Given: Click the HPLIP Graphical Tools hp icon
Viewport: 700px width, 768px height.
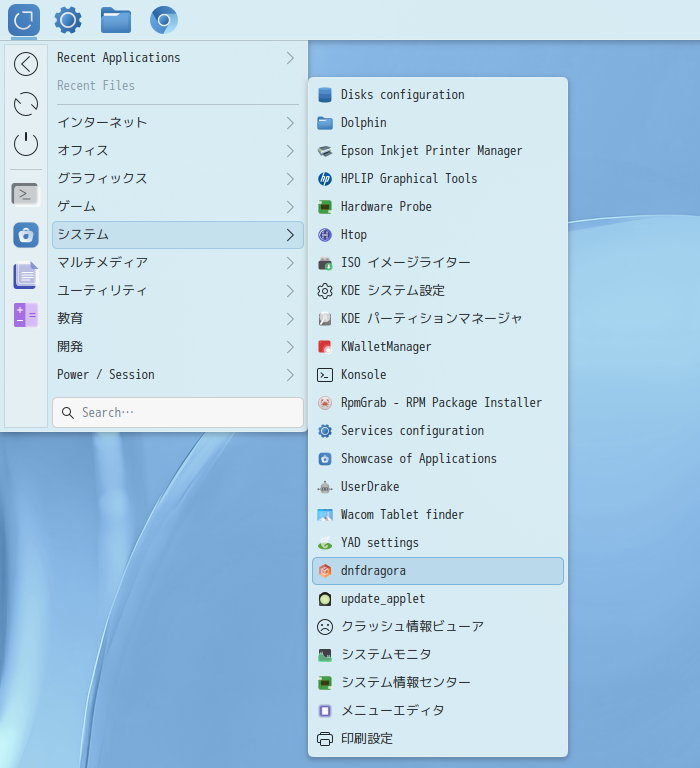Looking at the screenshot, I should 325,179.
